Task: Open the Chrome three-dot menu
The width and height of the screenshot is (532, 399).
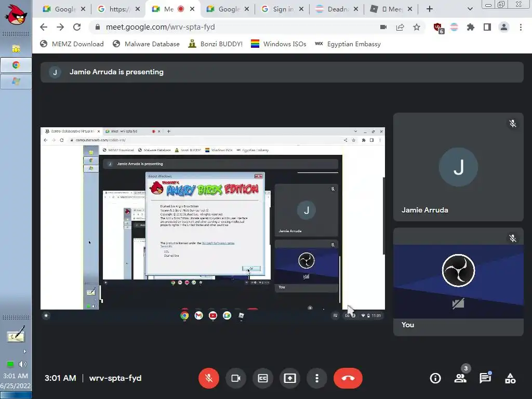Action: coord(521,27)
